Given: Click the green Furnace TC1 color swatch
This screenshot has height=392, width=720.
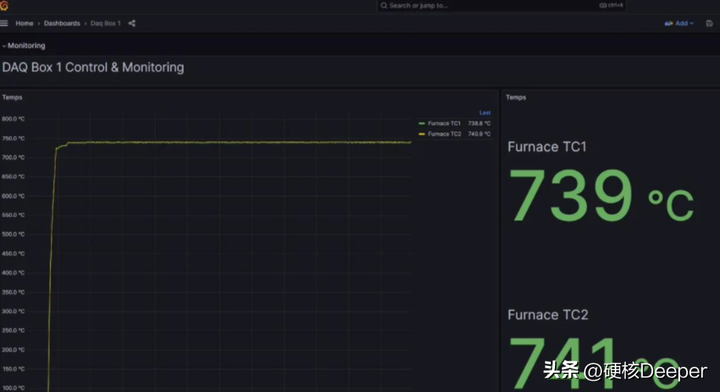Looking at the screenshot, I should 422,123.
